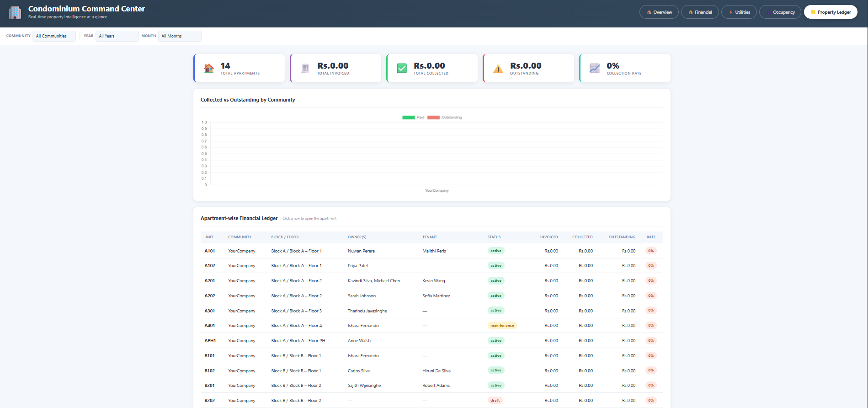Open the Overview tab
Viewport: 868px width, 408px height.
click(659, 12)
